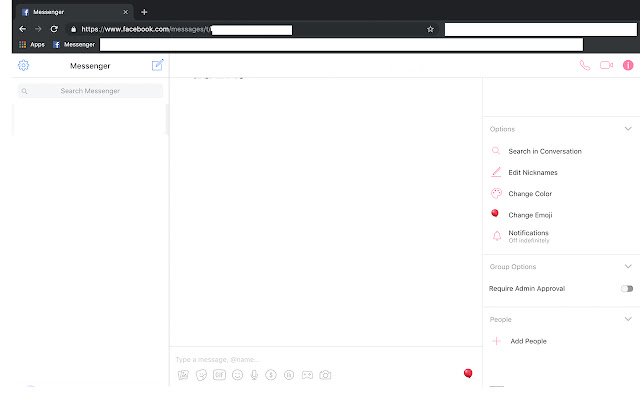Bookmark this page with star

(x=430, y=29)
